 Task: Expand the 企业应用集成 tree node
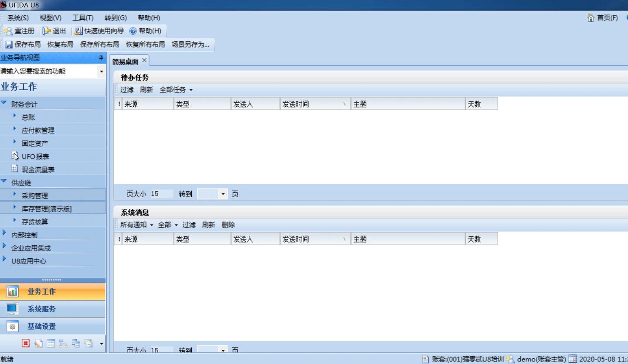(x=4, y=246)
